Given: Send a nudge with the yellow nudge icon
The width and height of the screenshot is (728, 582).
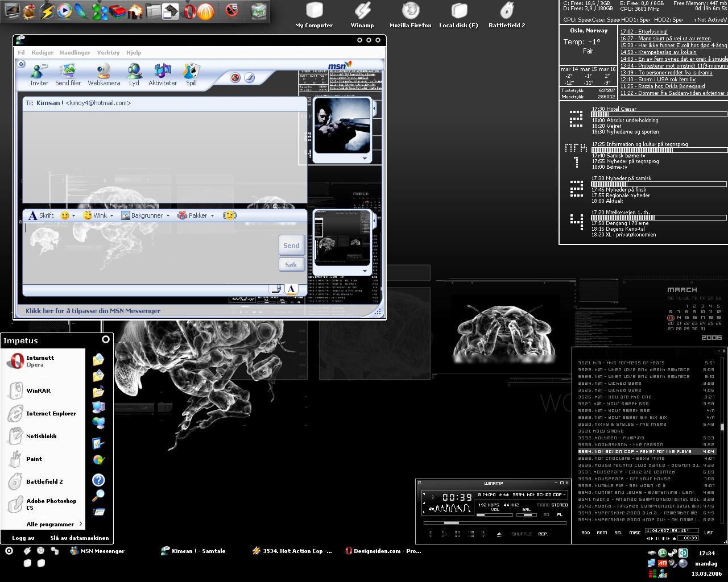Looking at the screenshot, I should (229, 215).
